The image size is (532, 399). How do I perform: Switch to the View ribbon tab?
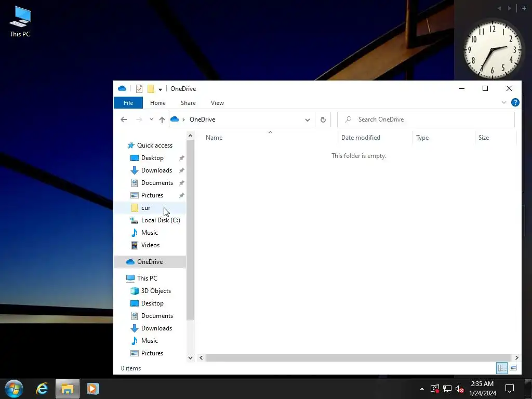[x=217, y=103]
